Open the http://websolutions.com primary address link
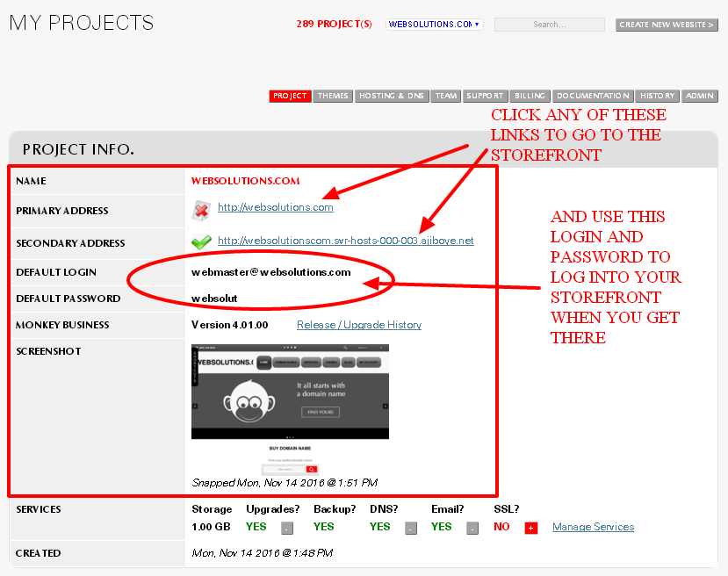728x576 pixels. pyautogui.click(x=276, y=207)
